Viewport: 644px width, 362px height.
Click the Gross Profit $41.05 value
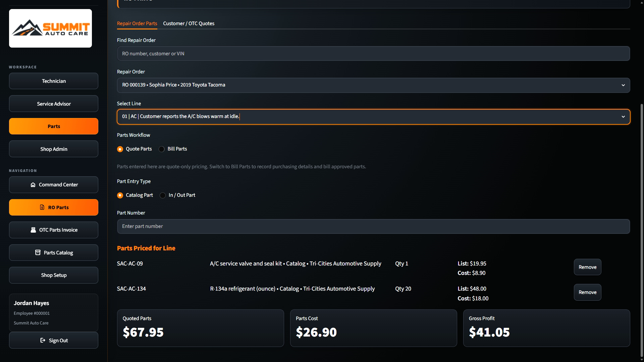(x=489, y=332)
